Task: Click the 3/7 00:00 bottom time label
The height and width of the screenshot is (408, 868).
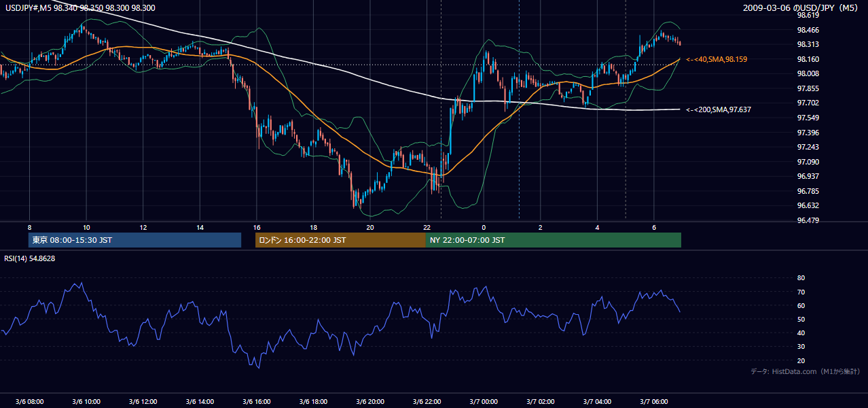Action: pos(483,401)
